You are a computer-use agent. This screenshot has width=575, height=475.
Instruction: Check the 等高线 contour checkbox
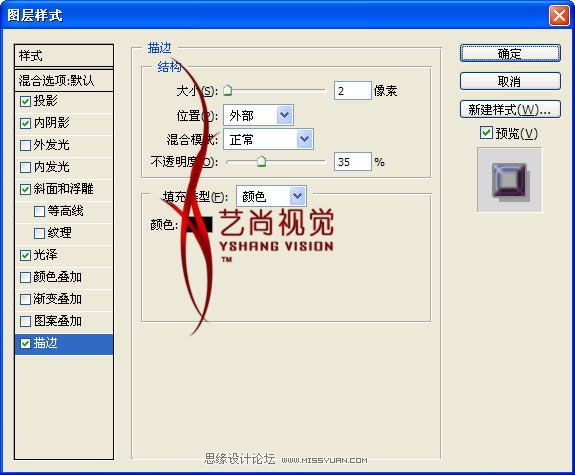[x=39, y=211]
